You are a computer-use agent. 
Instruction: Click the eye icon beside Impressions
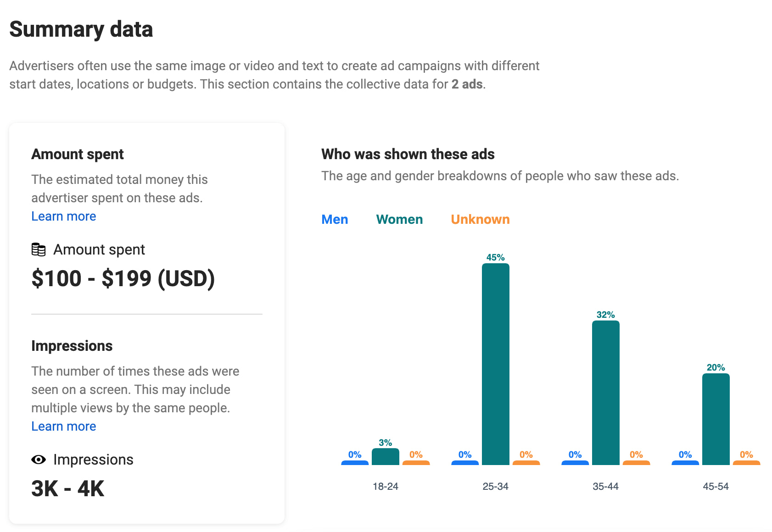click(38, 459)
